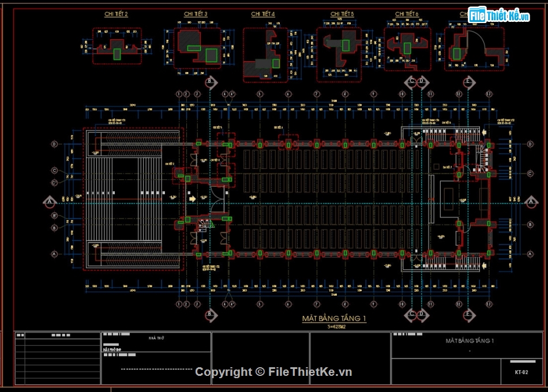This screenshot has height=392, width=548.
Task: Select the green stair triangle near entrance
Action: pos(212,225)
